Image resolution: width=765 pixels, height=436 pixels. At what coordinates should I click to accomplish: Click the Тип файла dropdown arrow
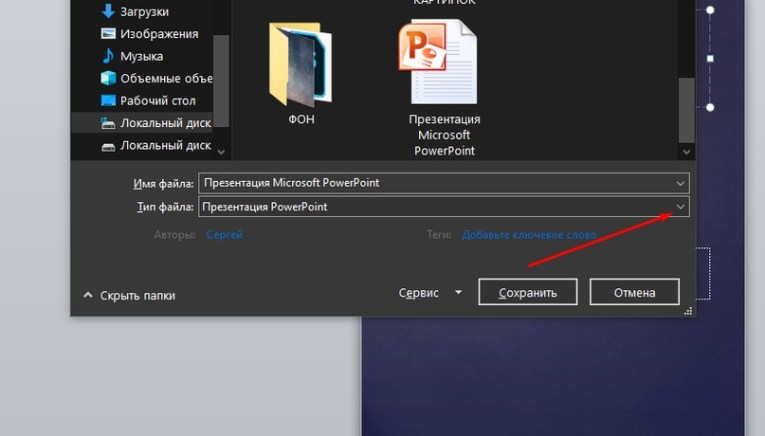click(x=680, y=207)
